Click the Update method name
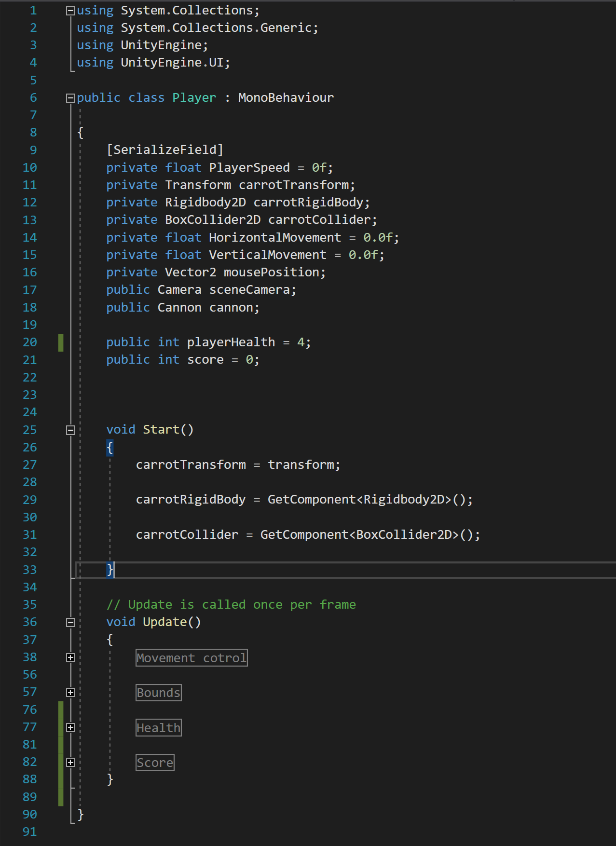Screen dimensions: 616x846 tap(165, 622)
